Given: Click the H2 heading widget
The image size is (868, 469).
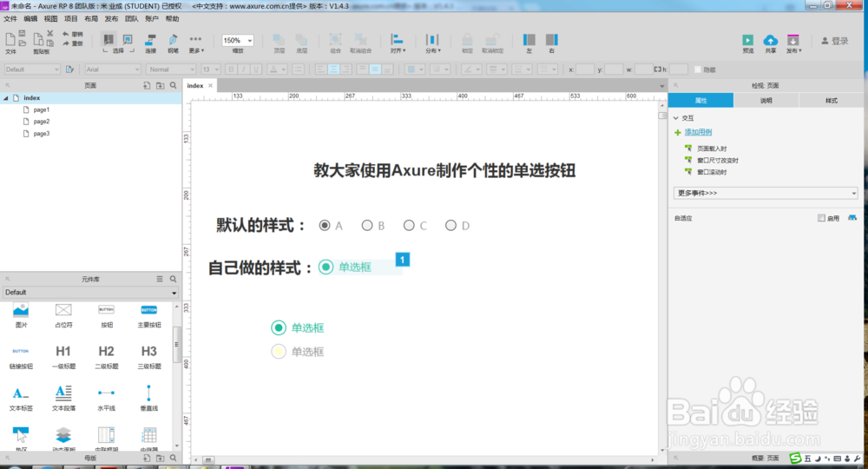Looking at the screenshot, I should (106, 357).
